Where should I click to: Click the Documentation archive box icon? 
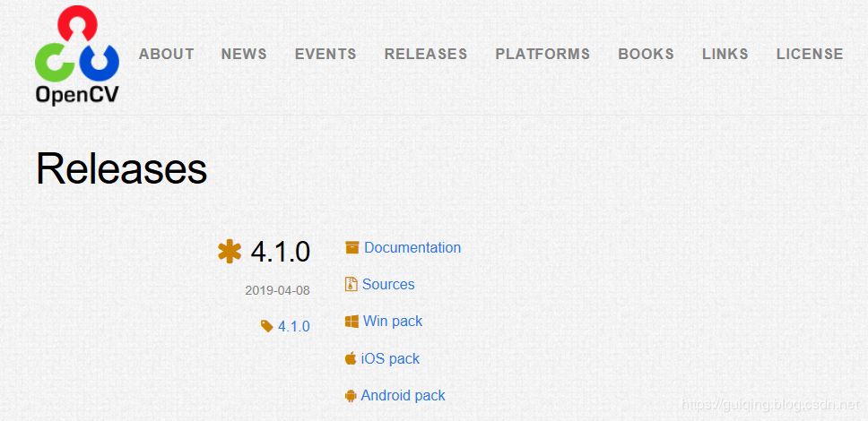(x=352, y=248)
